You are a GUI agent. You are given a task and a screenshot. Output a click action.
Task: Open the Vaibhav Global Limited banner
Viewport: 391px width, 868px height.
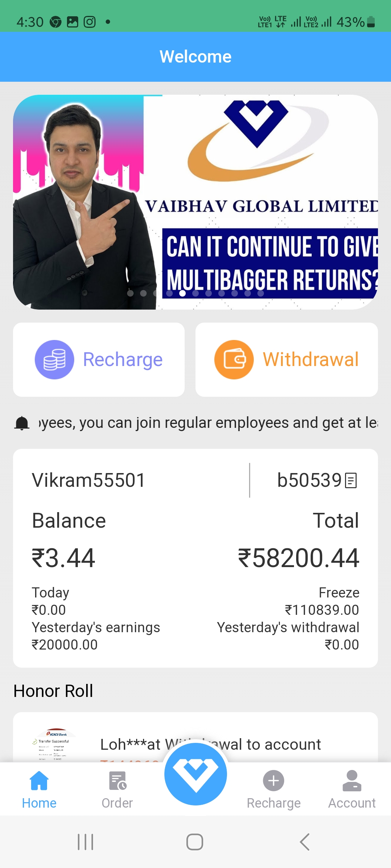click(195, 202)
